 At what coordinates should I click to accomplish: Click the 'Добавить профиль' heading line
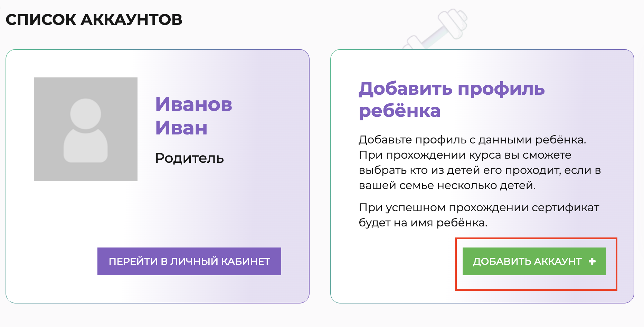[x=452, y=89]
